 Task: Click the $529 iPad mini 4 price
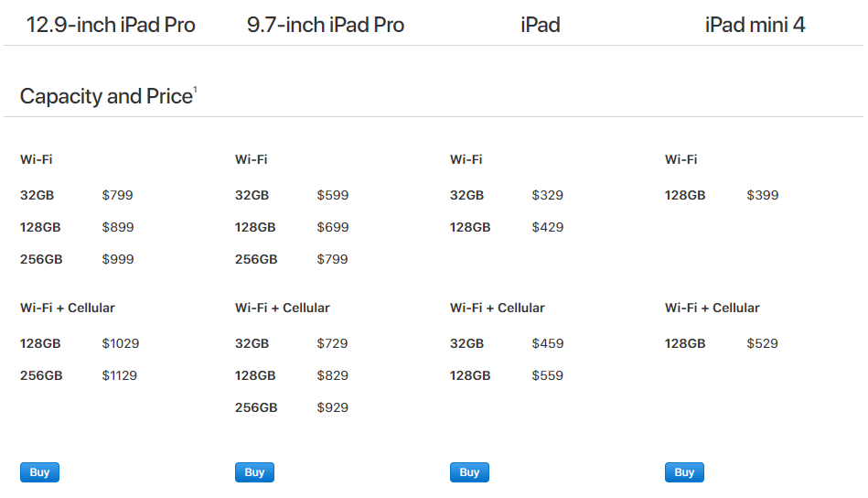(762, 343)
